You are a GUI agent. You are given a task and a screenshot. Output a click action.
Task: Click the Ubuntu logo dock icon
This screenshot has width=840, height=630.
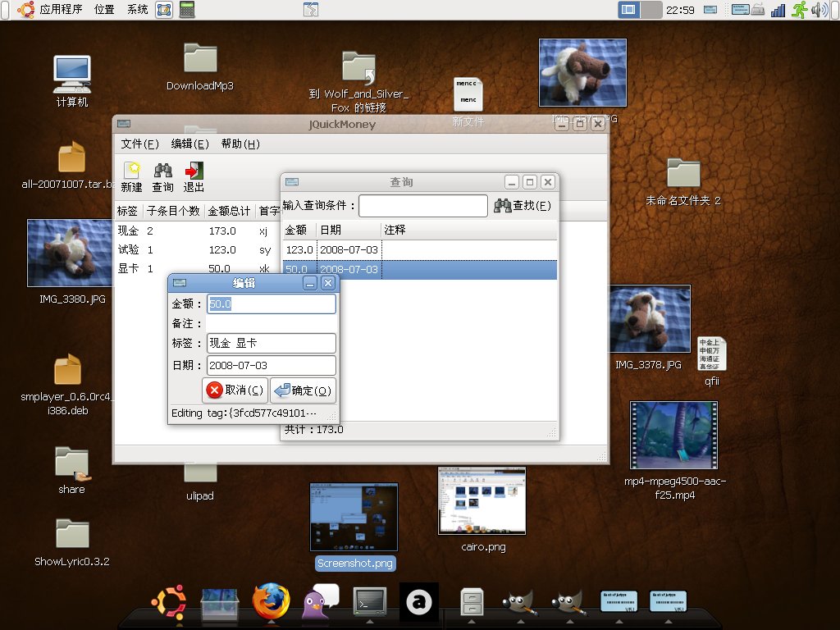click(x=169, y=602)
